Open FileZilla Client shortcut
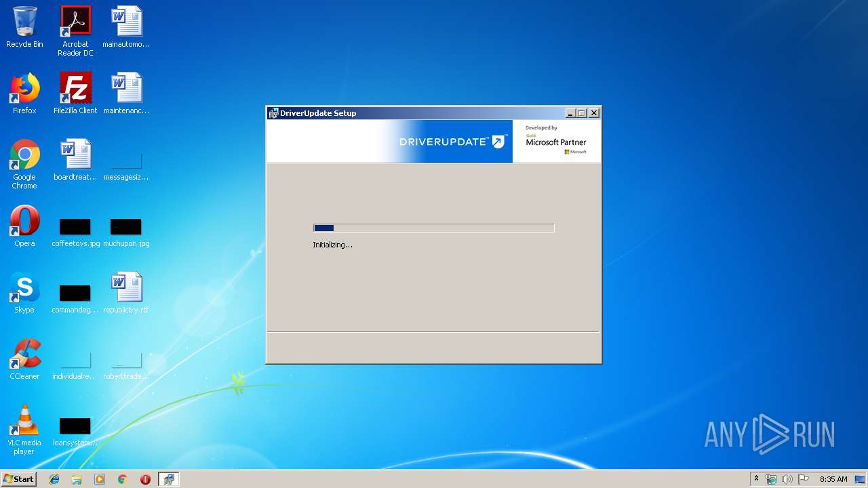 pyautogui.click(x=75, y=94)
